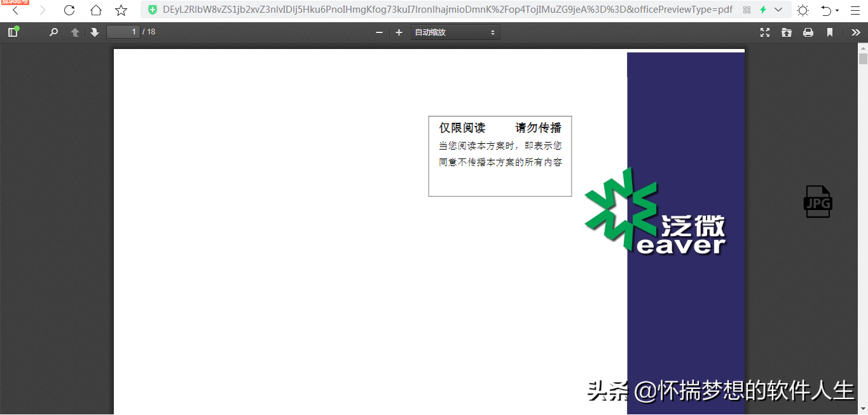Viewport: 868px width, 415px height.
Task: Click the bookmark current view icon
Action: [x=830, y=32]
